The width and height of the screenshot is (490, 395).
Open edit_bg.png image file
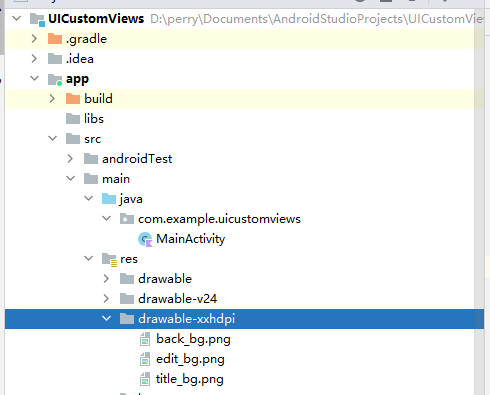click(190, 359)
